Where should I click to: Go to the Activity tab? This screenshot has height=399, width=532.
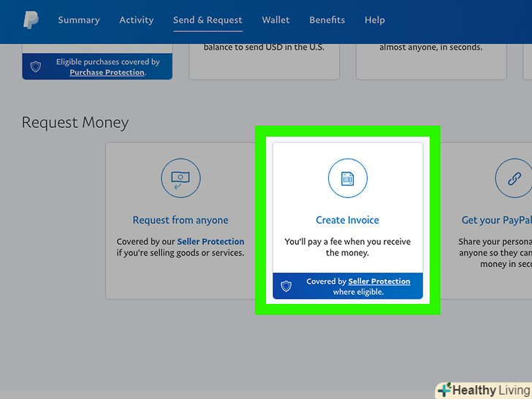pyautogui.click(x=137, y=20)
